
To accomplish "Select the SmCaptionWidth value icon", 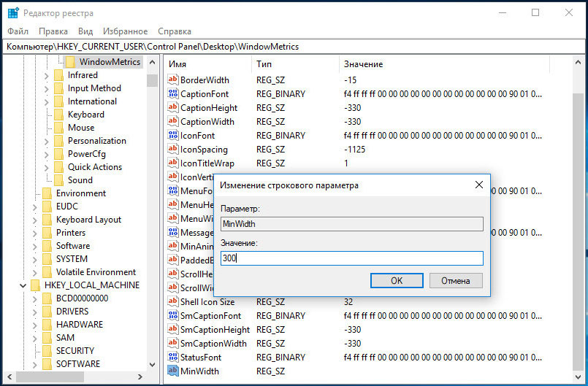I will point(172,343).
